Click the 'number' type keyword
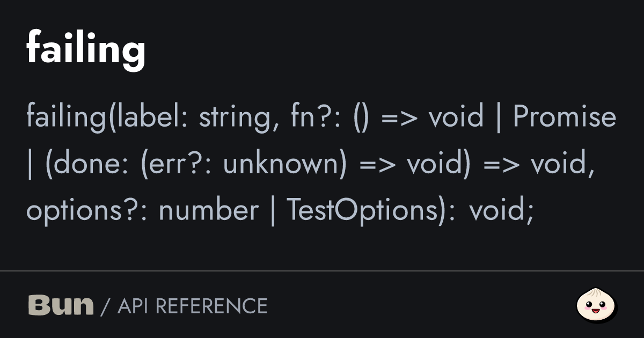 (209, 210)
